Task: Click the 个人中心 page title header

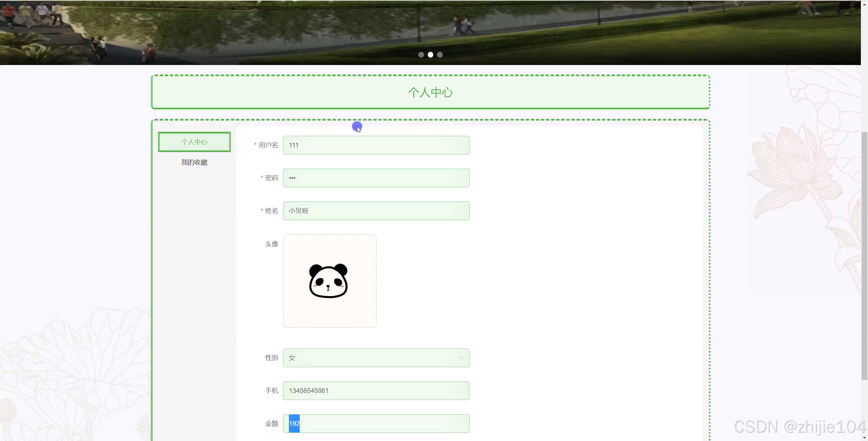Action: coord(430,92)
